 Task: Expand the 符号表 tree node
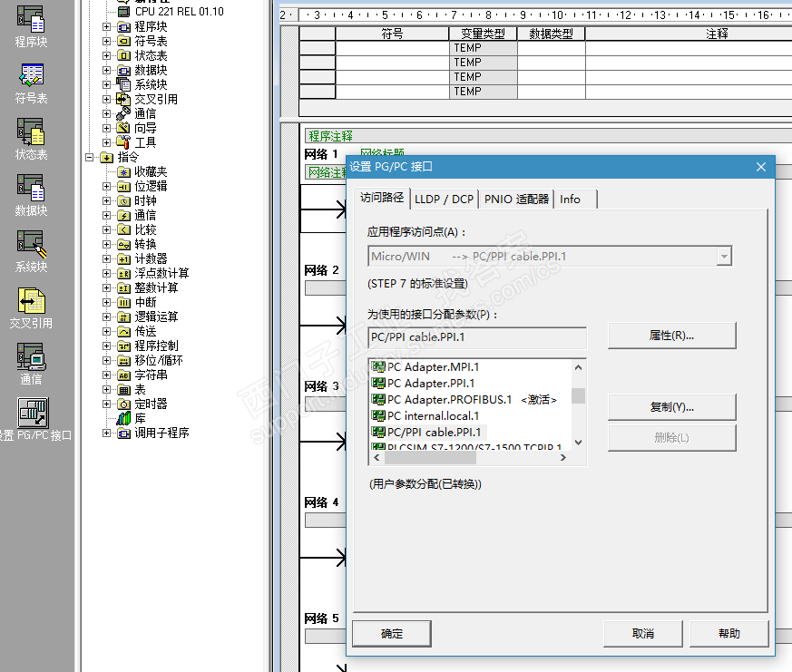[106, 41]
